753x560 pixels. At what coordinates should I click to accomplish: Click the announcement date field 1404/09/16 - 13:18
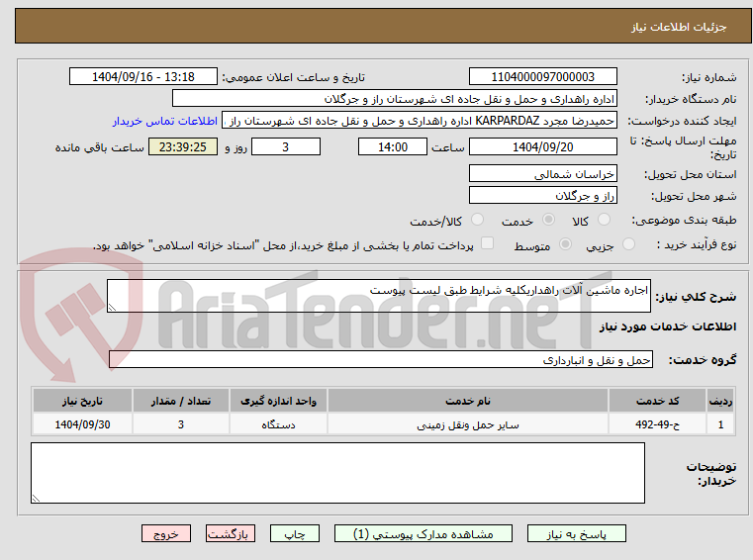pos(143,76)
